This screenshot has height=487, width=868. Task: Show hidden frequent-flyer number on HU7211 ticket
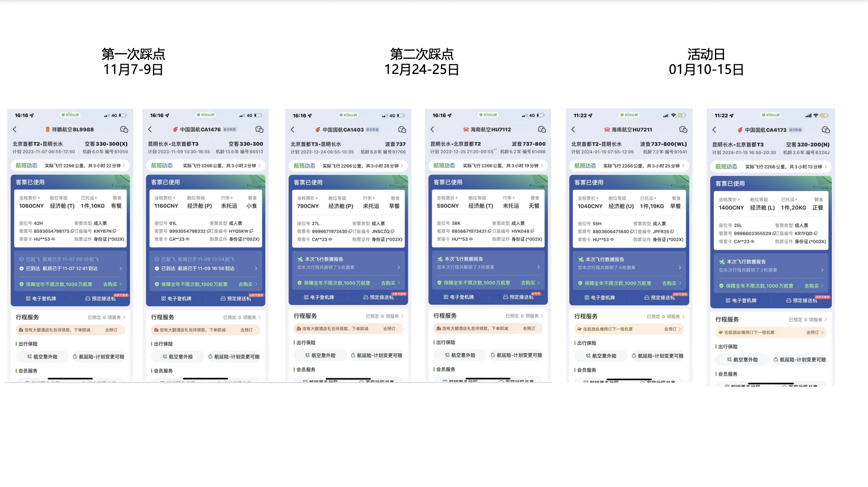[x=612, y=239]
